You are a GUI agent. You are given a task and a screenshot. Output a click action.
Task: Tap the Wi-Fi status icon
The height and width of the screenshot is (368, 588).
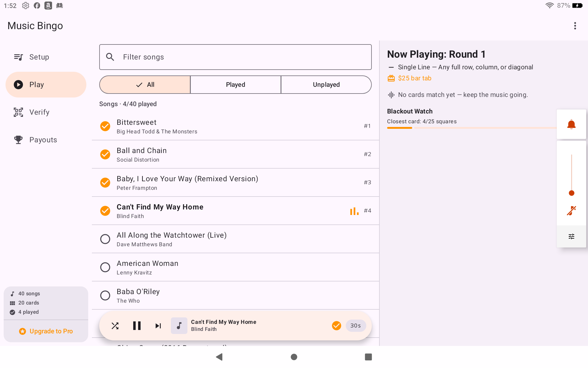pyautogui.click(x=550, y=6)
